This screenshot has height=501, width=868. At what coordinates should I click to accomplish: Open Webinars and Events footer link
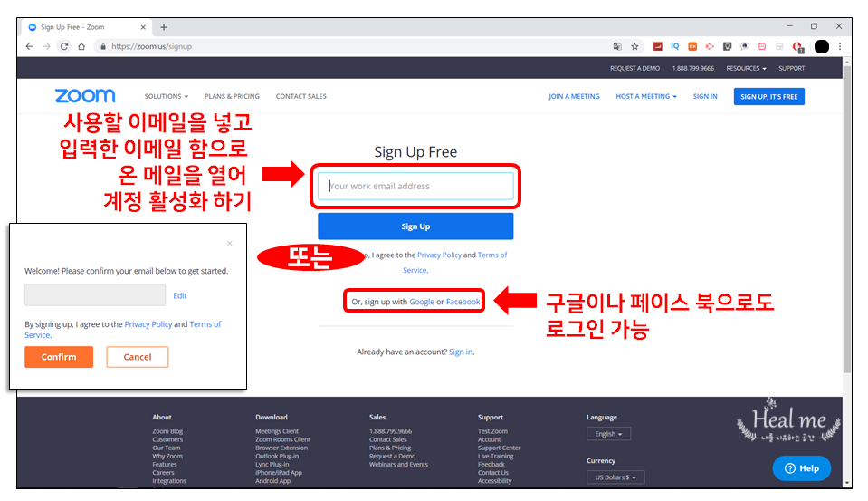tap(398, 465)
